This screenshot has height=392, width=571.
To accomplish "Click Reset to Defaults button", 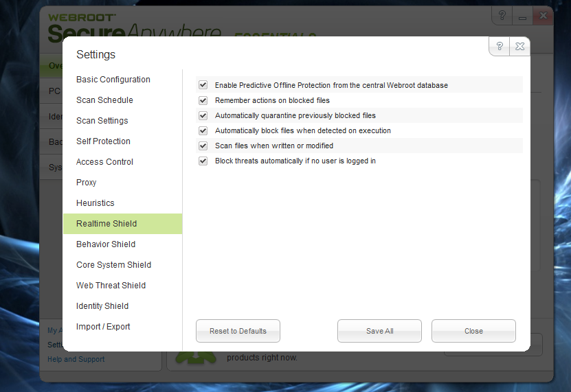I will pyautogui.click(x=238, y=331).
